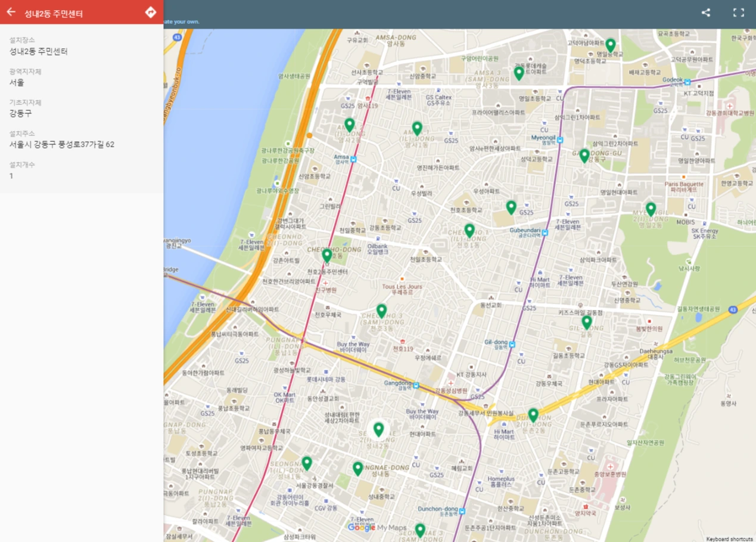Viewport: 756px width, 542px height.
Task: Click the green pin in Gil-dong 길동
Action: pyautogui.click(x=587, y=323)
